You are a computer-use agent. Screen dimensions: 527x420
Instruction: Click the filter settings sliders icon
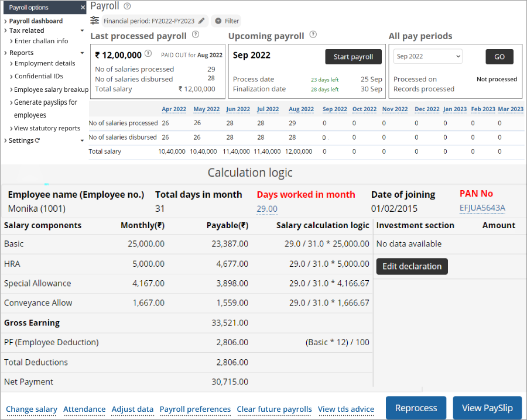tap(94, 20)
